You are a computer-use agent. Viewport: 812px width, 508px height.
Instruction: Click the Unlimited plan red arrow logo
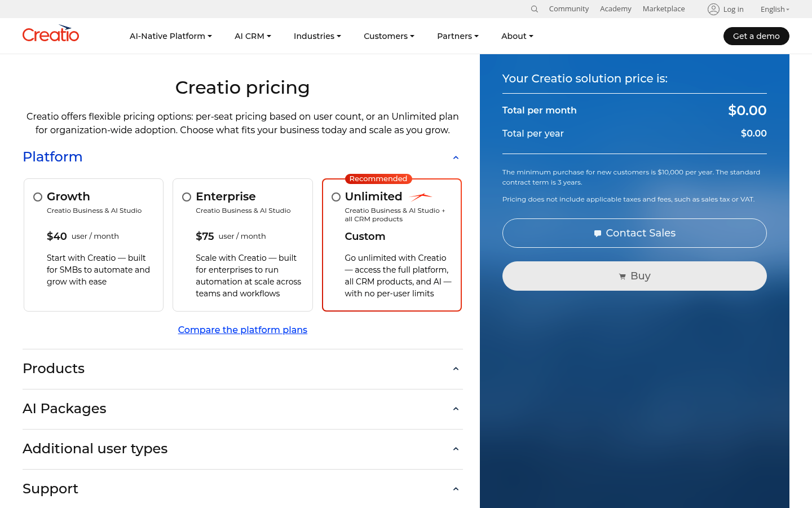(x=421, y=196)
